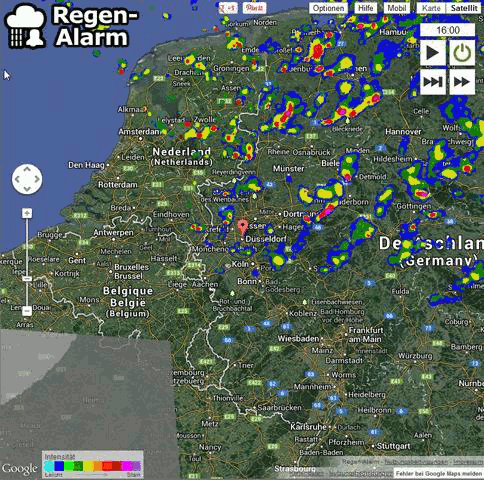Click the Mannheim city label
484x480 pixels.
(x=312, y=387)
